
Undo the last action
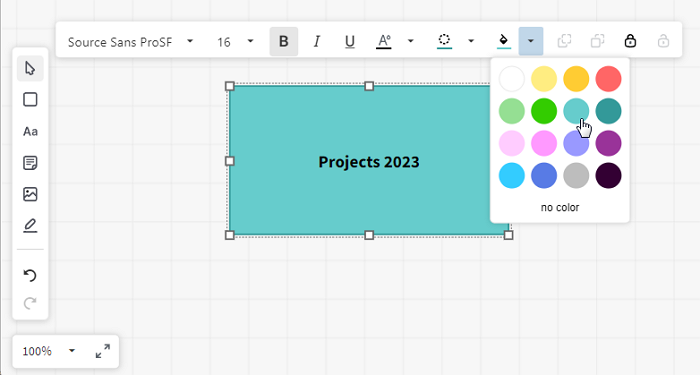pyautogui.click(x=30, y=275)
